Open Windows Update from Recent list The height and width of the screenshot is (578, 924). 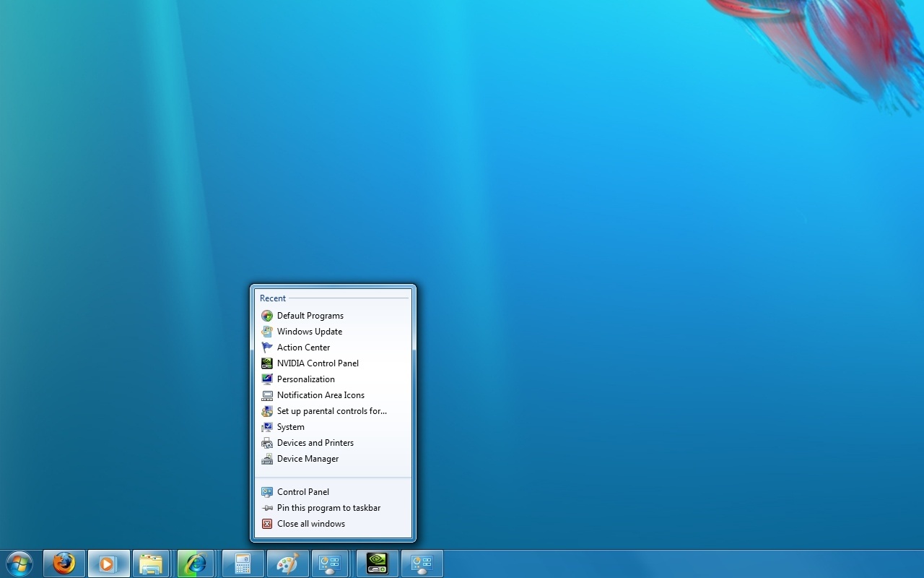coord(310,331)
